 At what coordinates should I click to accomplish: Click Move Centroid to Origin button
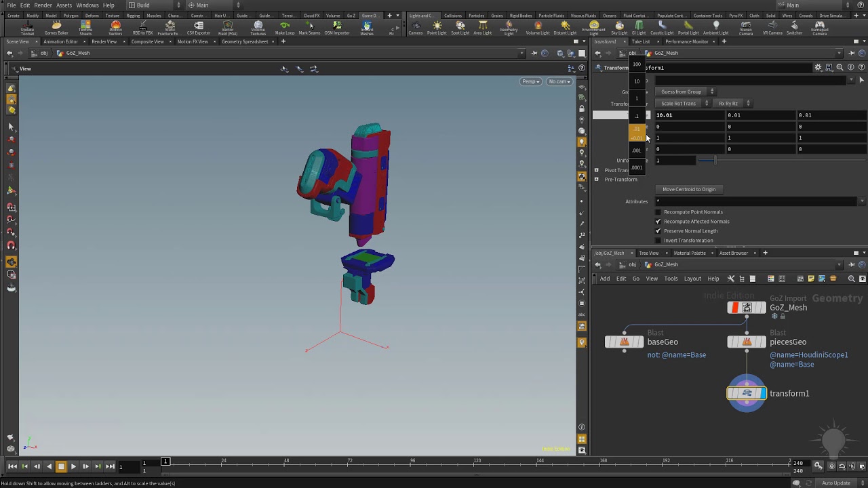point(689,189)
